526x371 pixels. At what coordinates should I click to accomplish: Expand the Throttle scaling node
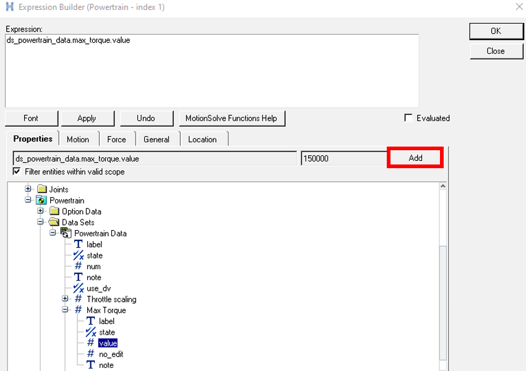tap(65, 299)
